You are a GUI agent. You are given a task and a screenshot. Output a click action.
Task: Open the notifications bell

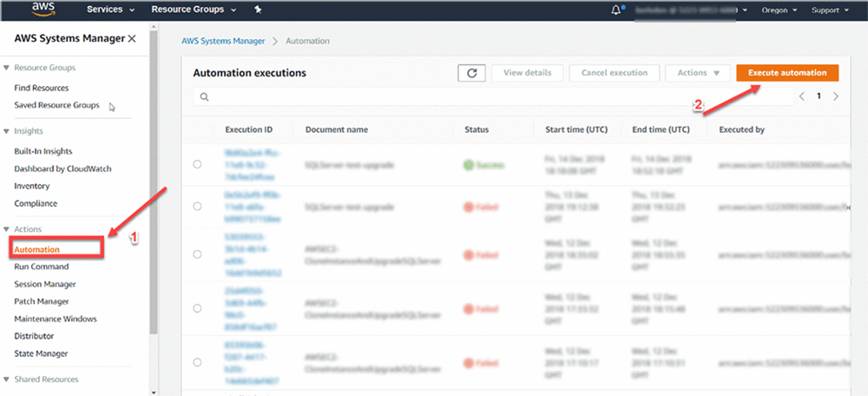pyautogui.click(x=616, y=10)
